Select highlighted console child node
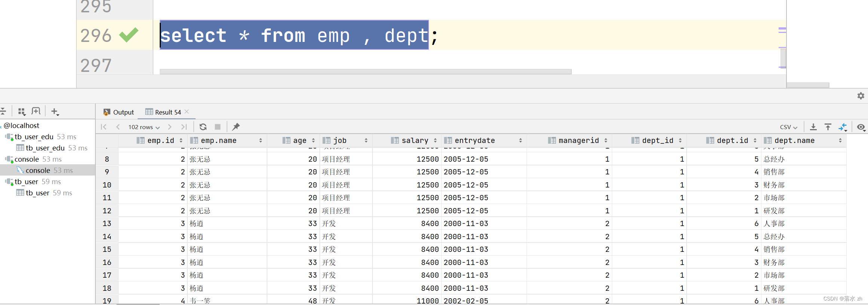The height and width of the screenshot is (305, 868). coord(47,170)
